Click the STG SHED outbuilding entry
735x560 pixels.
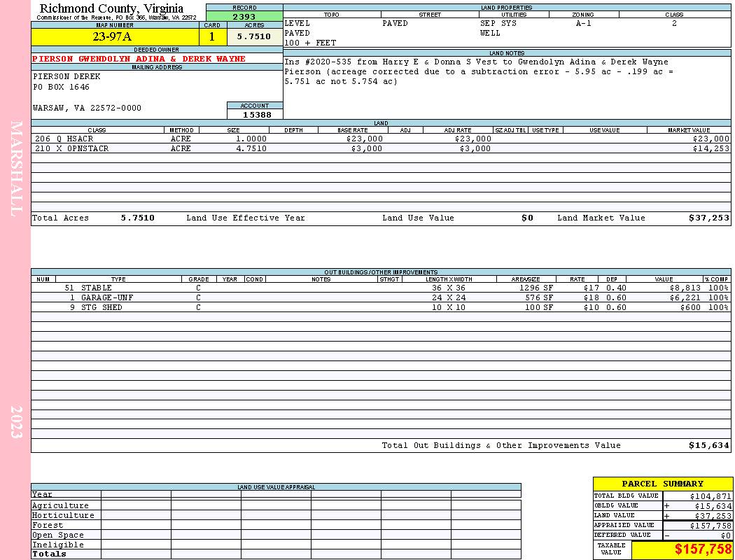point(381,307)
